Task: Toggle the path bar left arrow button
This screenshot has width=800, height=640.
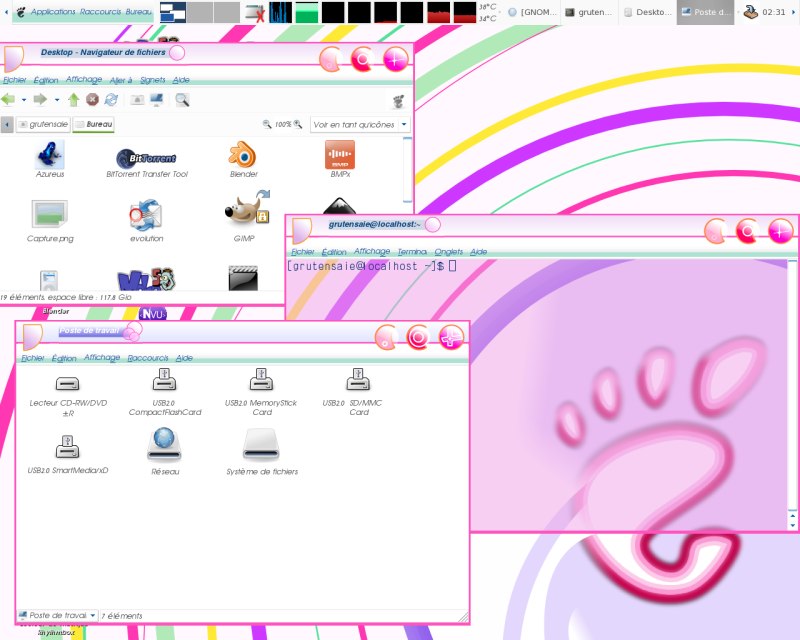Action: [7, 125]
